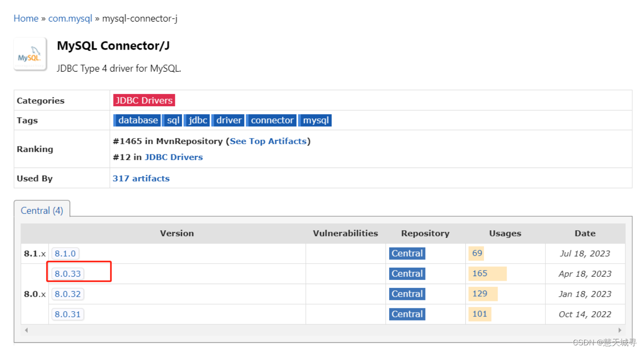This screenshot has height=351, width=644.
Task: Click the Vulnerabilities column header
Action: [x=345, y=233]
